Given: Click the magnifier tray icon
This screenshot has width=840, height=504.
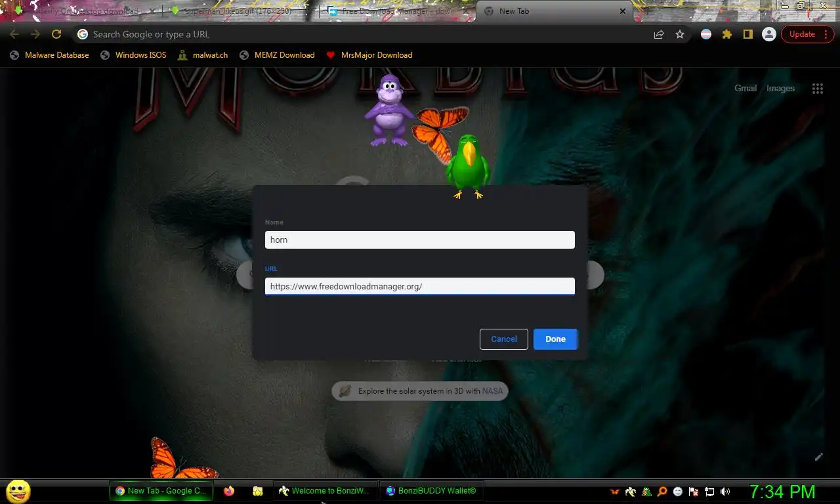Looking at the screenshot, I should 662,492.
